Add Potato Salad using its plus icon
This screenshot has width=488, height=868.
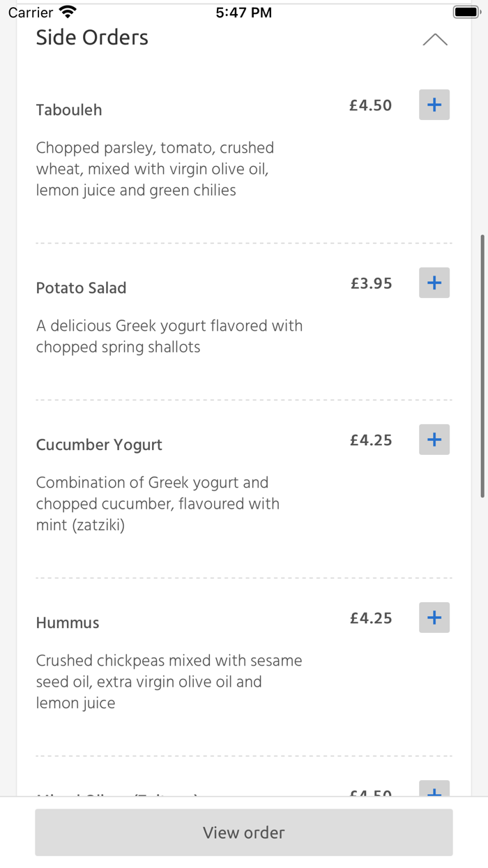tap(434, 283)
